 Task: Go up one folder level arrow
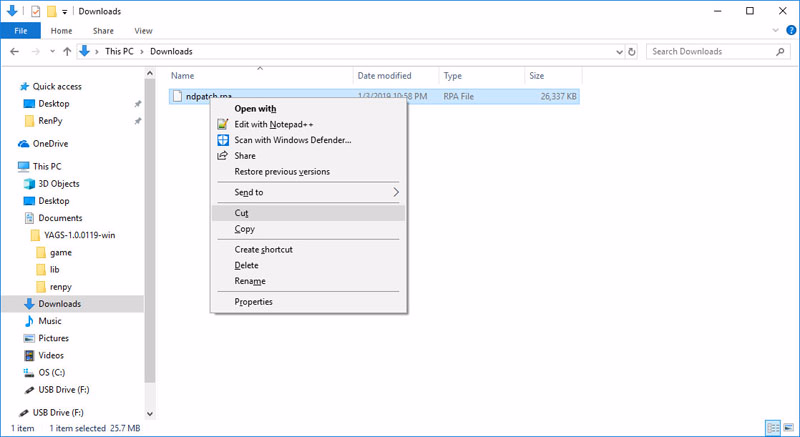pyautogui.click(x=66, y=51)
